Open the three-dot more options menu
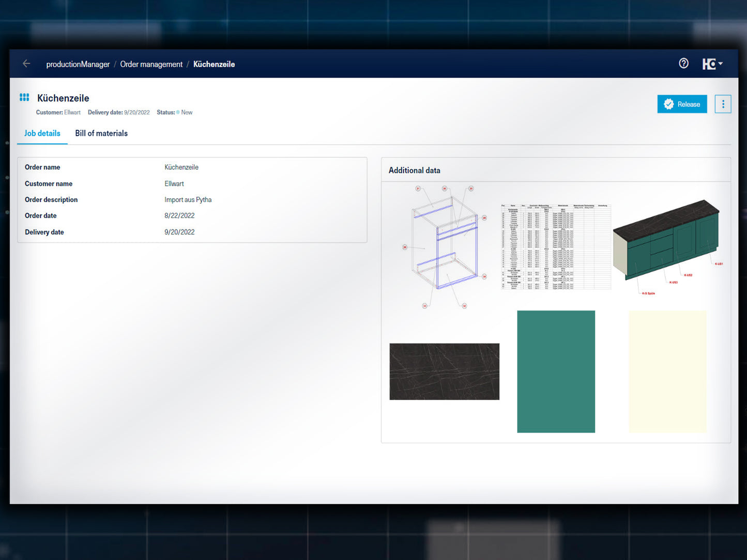747x560 pixels. tap(723, 104)
